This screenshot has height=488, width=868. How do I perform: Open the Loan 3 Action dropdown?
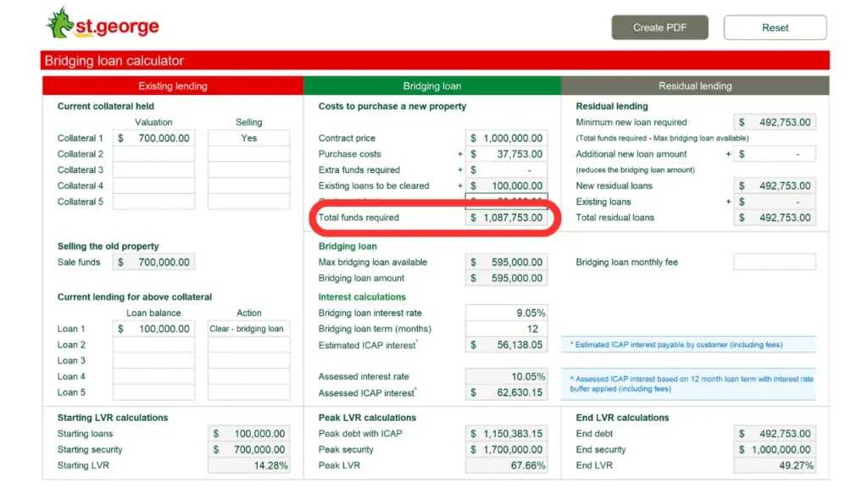point(248,361)
